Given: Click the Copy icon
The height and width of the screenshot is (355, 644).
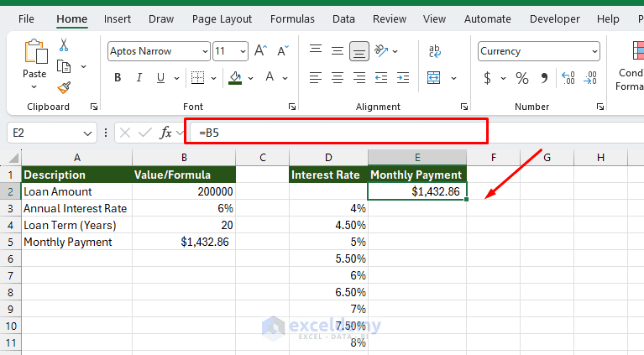Looking at the screenshot, I should [64, 66].
